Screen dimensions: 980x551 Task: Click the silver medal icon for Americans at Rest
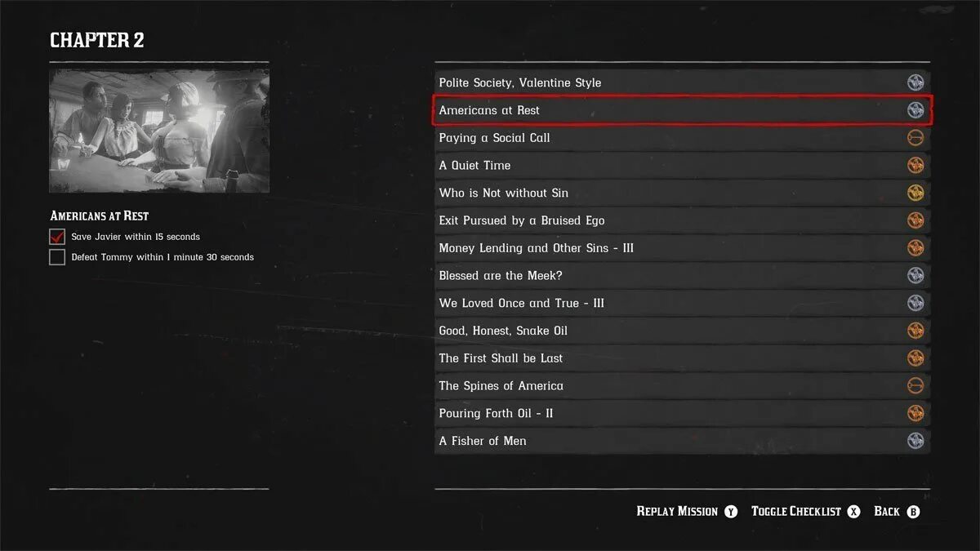pos(915,110)
